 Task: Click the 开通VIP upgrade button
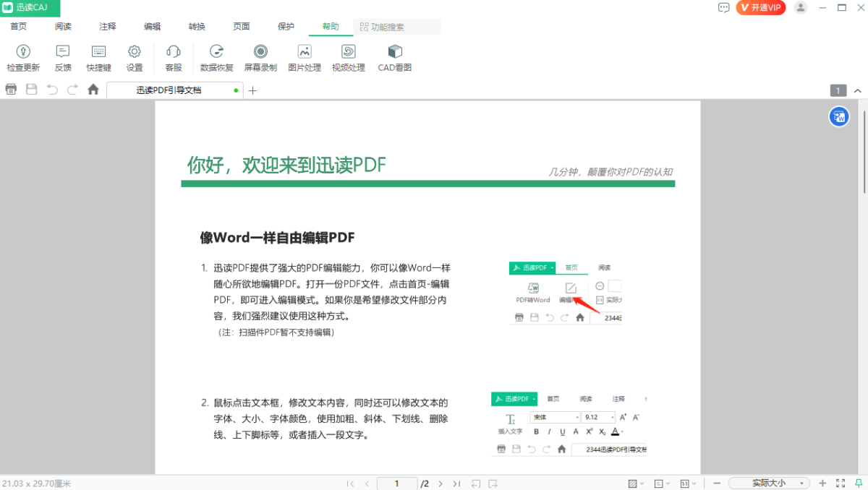pos(760,8)
